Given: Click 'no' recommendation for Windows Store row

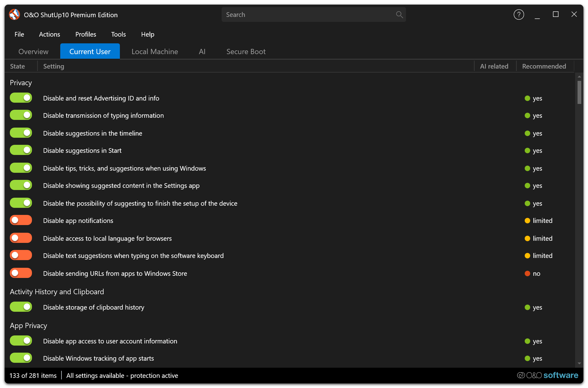Looking at the screenshot, I should click(536, 273).
